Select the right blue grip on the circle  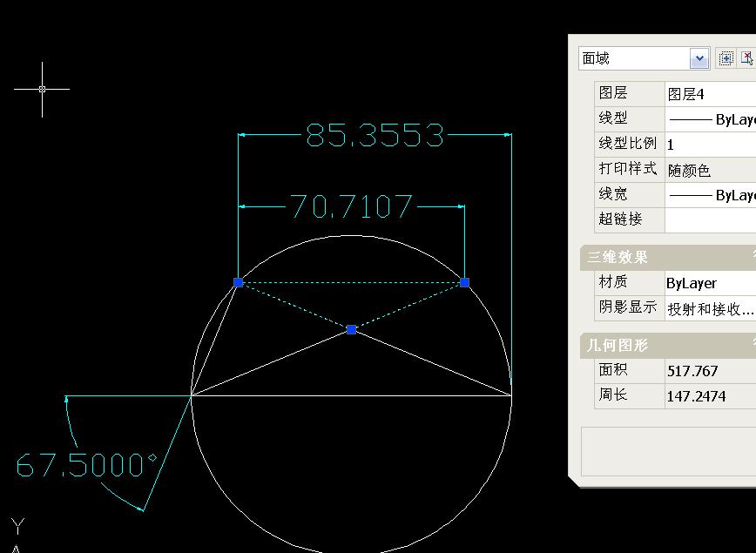pos(464,282)
